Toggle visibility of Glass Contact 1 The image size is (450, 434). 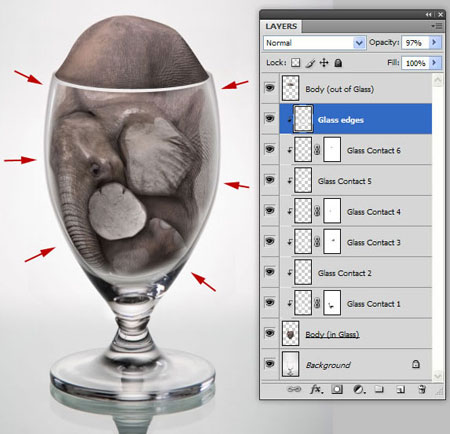[270, 302]
